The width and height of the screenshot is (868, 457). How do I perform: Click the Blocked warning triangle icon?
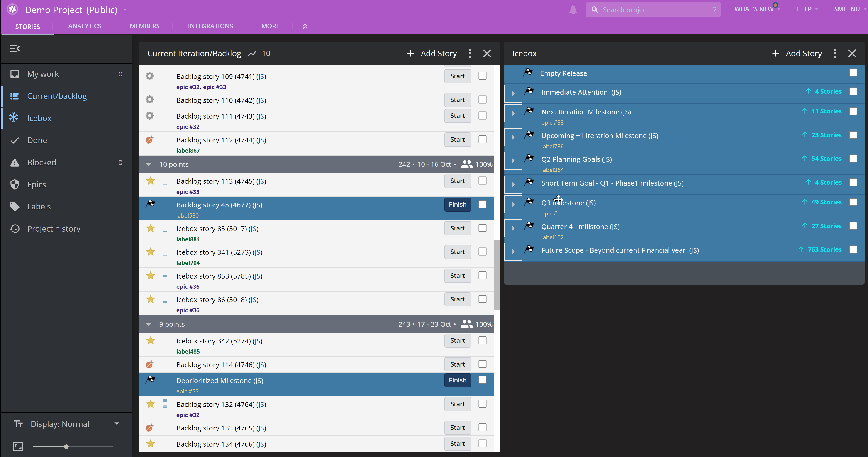15,162
